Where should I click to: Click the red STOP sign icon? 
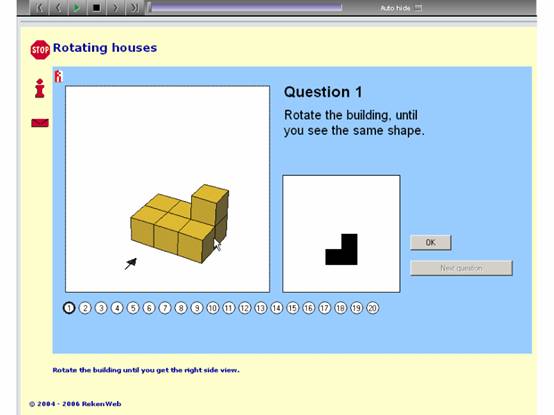40,50
